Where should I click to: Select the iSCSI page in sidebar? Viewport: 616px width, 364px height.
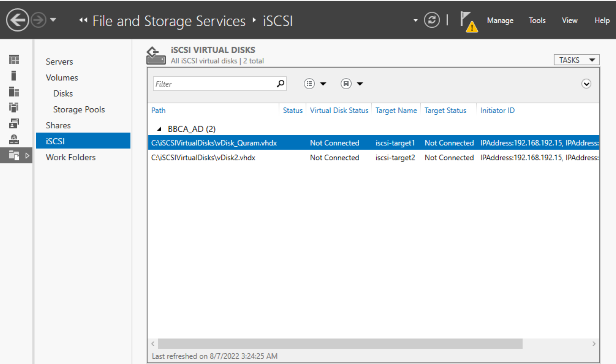point(83,140)
